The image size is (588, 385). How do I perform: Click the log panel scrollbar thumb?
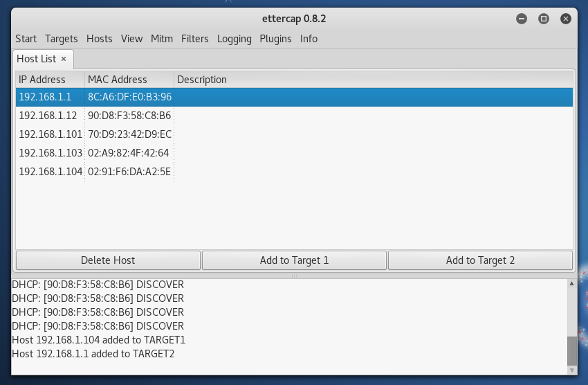click(x=572, y=351)
